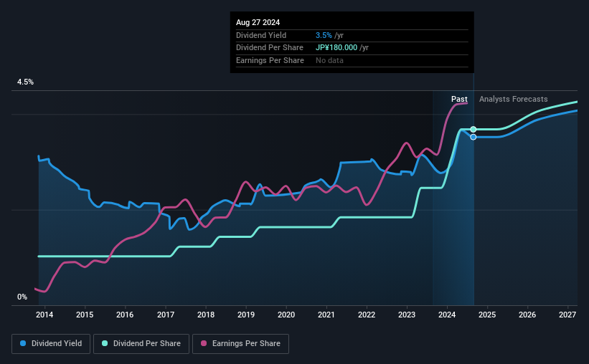The image size is (589, 364).
Task: Click the pink legend dot for Earnings Per Share
Action: [203, 344]
